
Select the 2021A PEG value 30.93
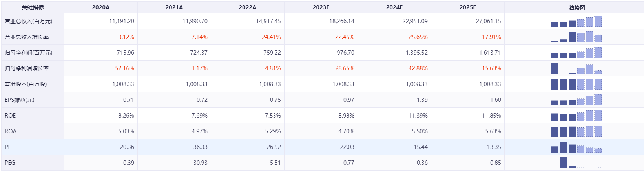tap(200, 163)
